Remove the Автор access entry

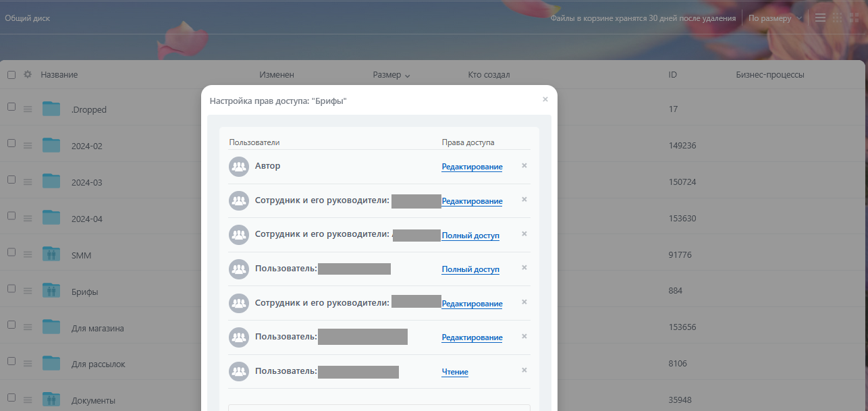(x=524, y=165)
